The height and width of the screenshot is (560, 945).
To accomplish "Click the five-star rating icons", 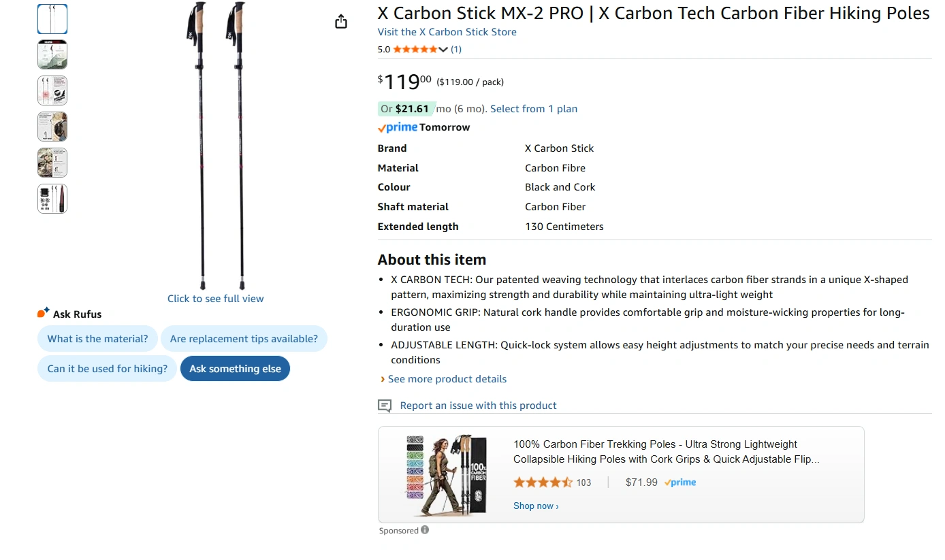I will [x=415, y=49].
